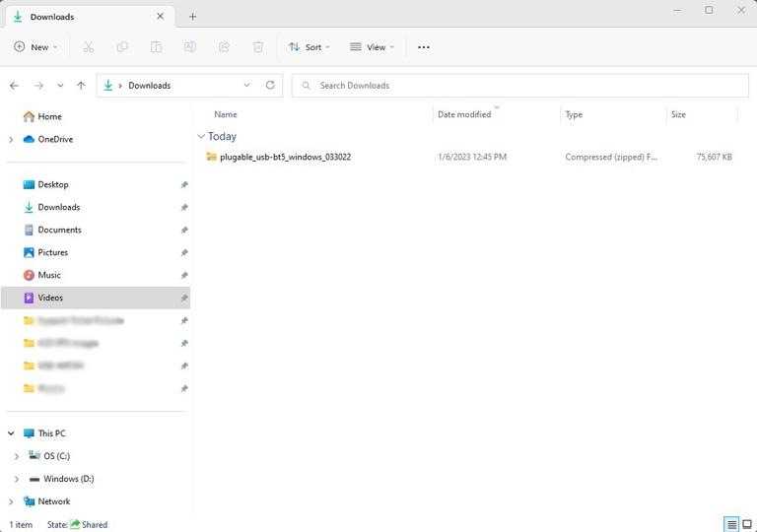Sort by Date modified column header

point(464,115)
